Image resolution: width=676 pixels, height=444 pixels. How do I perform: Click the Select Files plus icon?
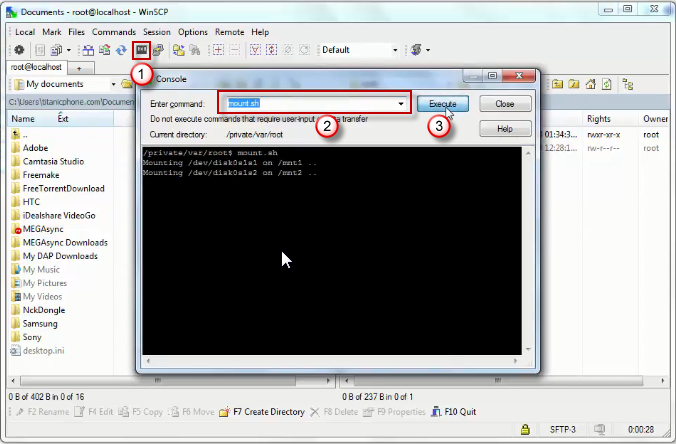(x=218, y=50)
